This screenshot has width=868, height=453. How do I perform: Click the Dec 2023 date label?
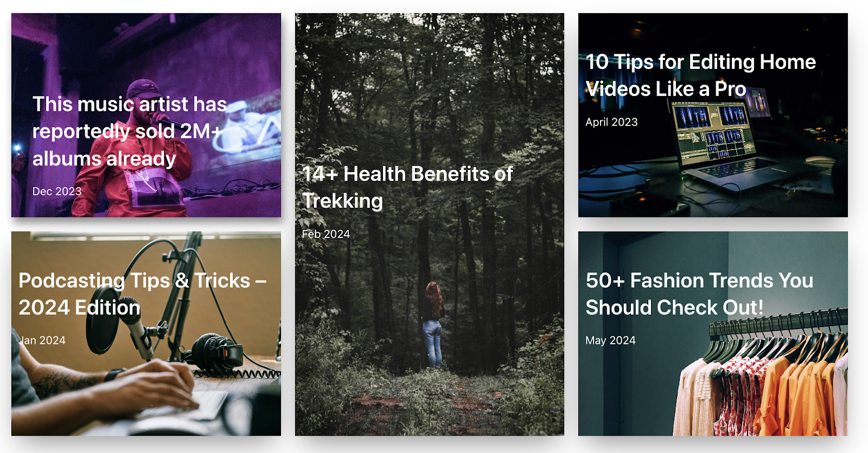(57, 192)
